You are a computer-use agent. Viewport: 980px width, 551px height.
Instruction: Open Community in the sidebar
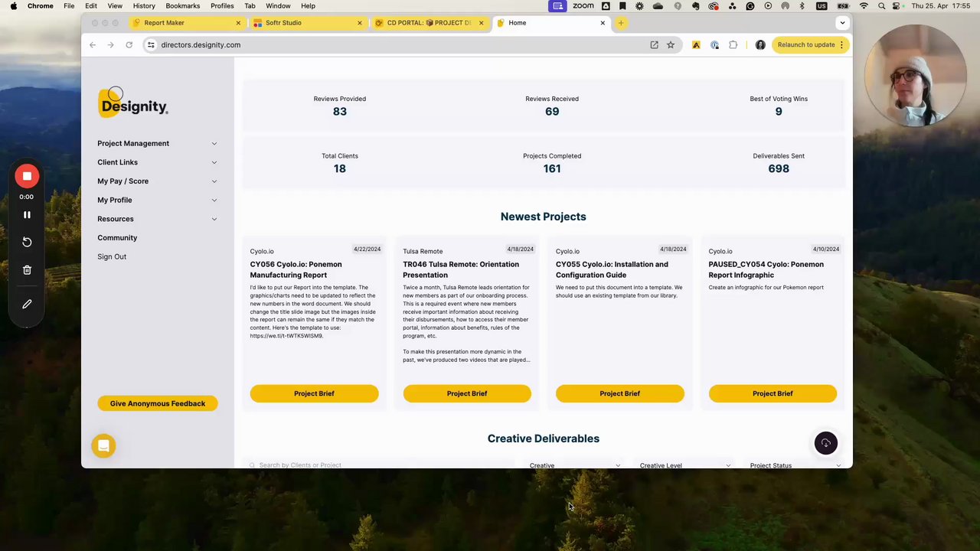click(117, 238)
